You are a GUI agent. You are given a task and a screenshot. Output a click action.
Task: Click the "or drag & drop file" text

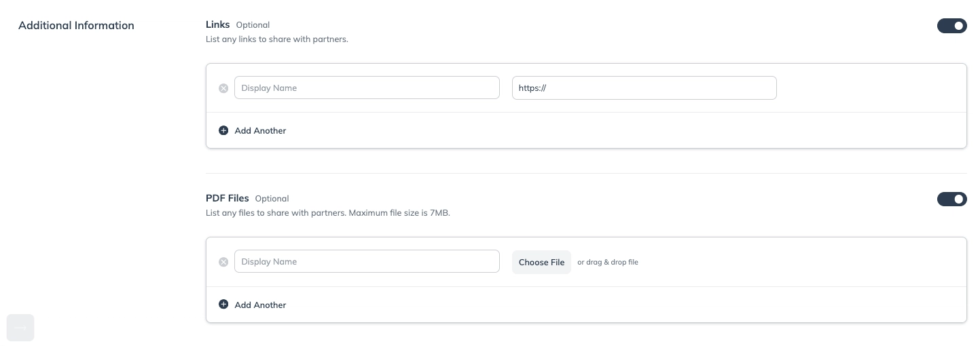point(608,262)
